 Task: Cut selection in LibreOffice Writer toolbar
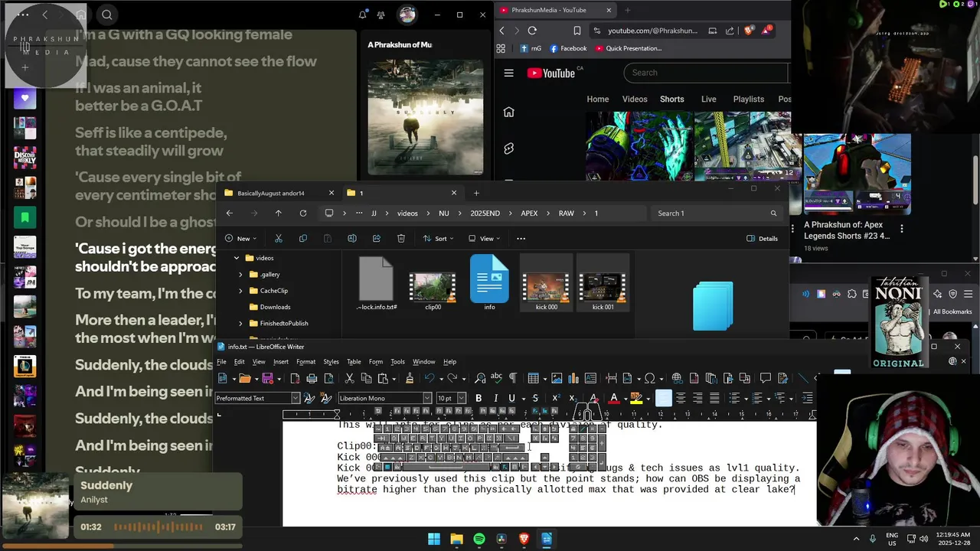tap(349, 378)
